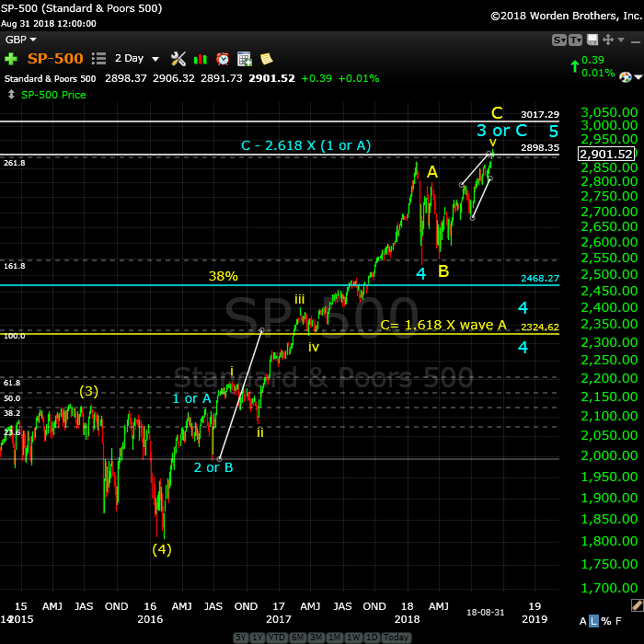644x644 pixels.
Task: Click the yellow 2324.62 line value
Action: (x=540, y=327)
